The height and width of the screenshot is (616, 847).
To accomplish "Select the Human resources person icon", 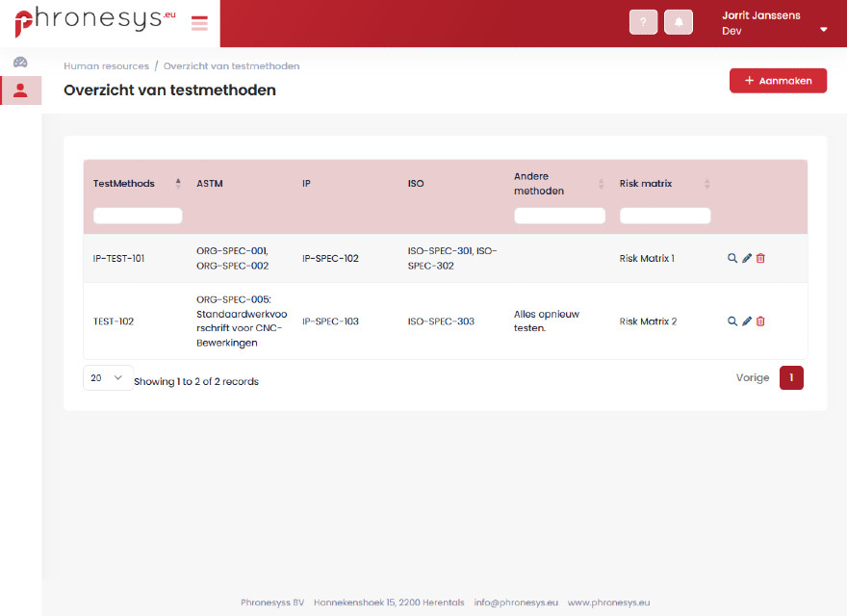I will (20, 90).
